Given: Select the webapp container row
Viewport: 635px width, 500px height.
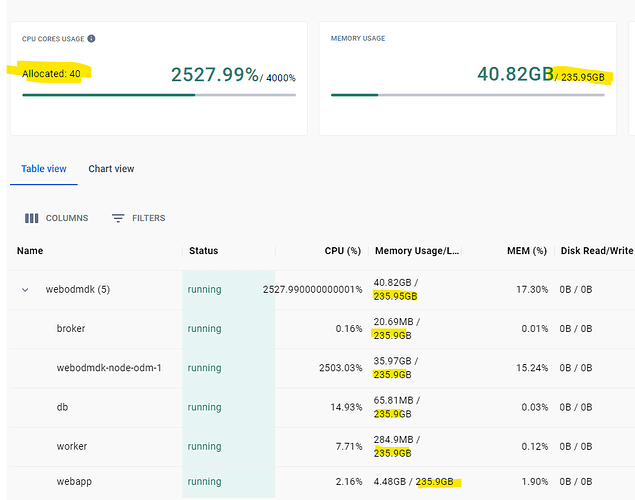Looking at the screenshot, I should (322, 482).
